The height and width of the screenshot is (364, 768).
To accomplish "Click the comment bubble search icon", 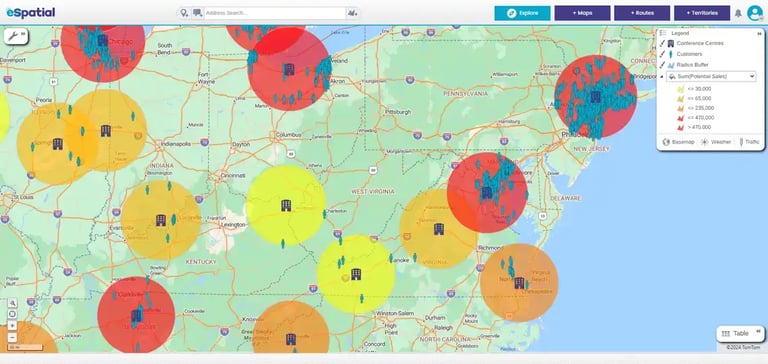I will pos(197,13).
